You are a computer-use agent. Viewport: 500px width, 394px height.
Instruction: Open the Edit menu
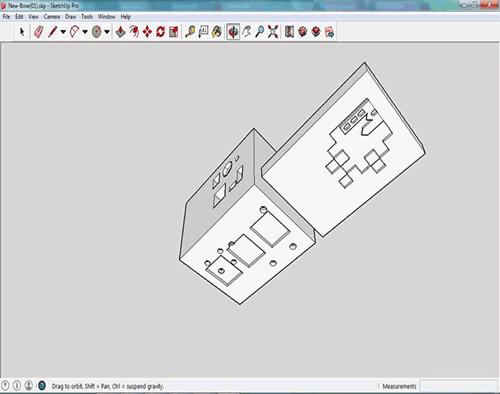pos(19,17)
